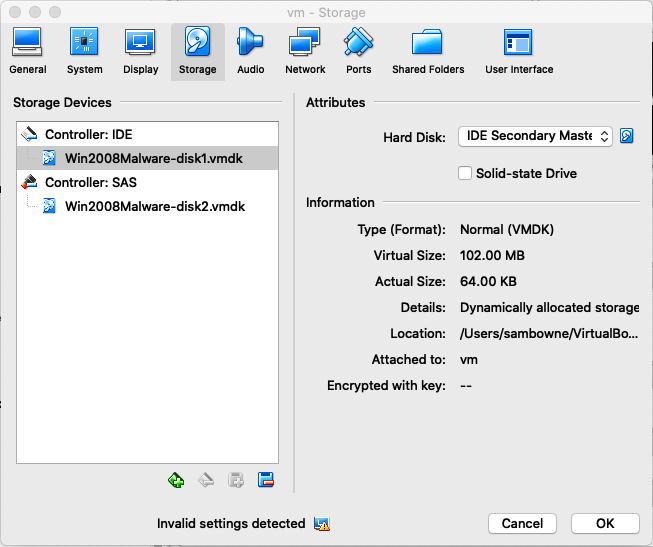This screenshot has width=653, height=547.
Task: Click the Type value Normal (VMDK)
Action: click(507, 230)
